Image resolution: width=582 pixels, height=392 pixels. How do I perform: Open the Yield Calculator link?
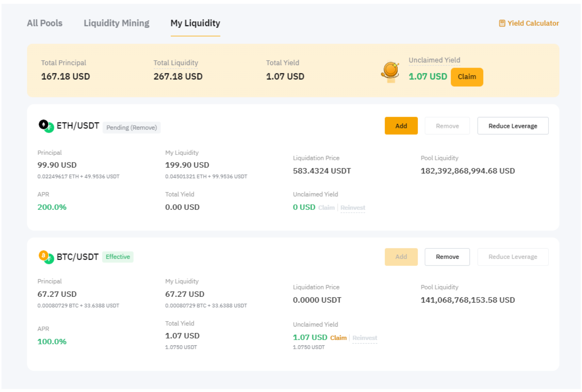click(533, 23)
